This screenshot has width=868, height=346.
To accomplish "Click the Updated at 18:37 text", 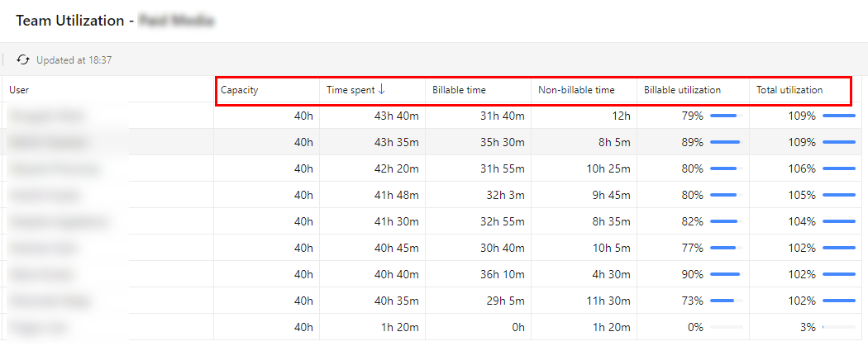I will (74, 59).
